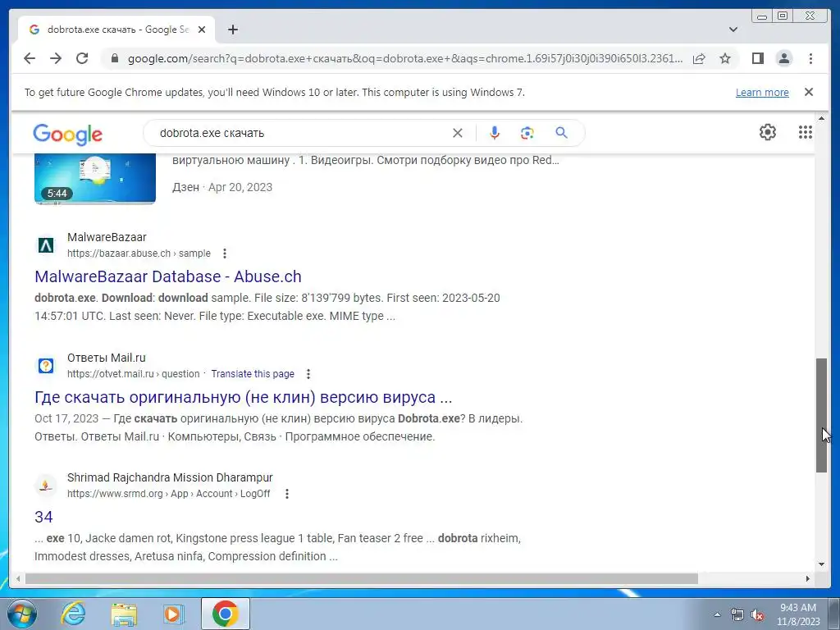The height and width of the screenshot is (630, 840).
Task: Go to the Google homepage logo
Action: tap(67, 134)
